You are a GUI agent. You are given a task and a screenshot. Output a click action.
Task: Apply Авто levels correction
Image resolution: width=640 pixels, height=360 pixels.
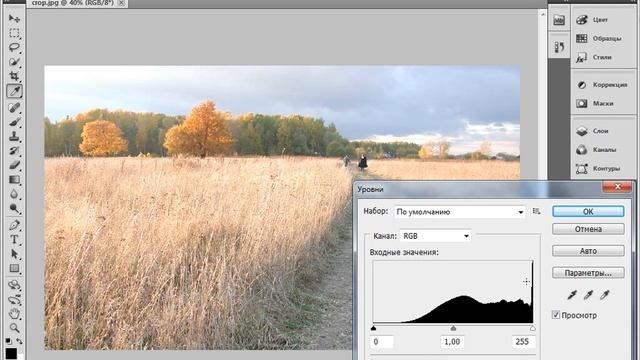pos(588,251)
